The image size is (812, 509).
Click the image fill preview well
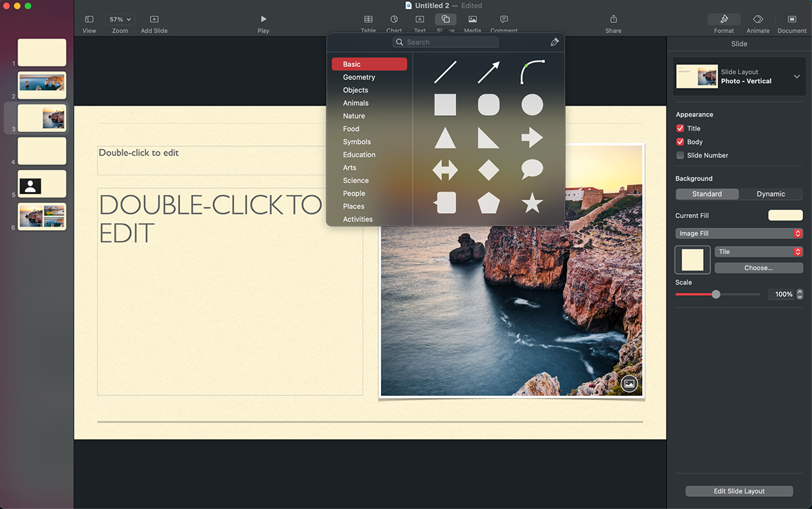coord(693,260)
